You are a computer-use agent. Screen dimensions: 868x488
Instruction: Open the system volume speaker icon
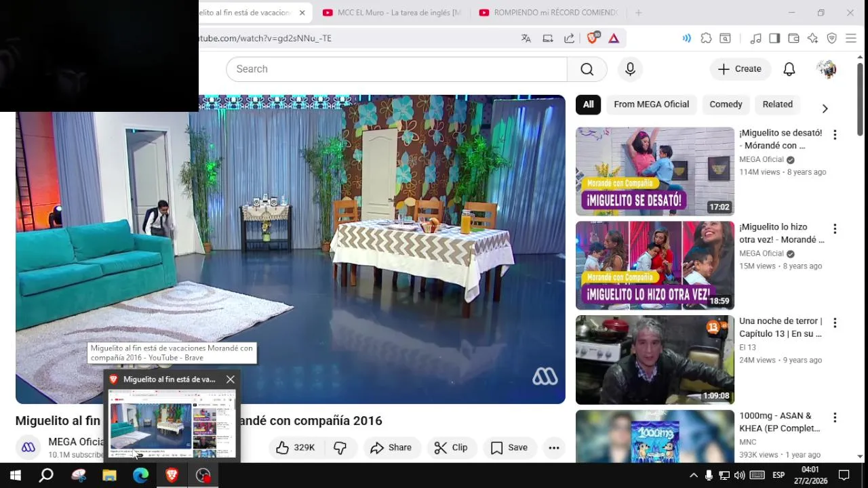click(x=739, y=475)
